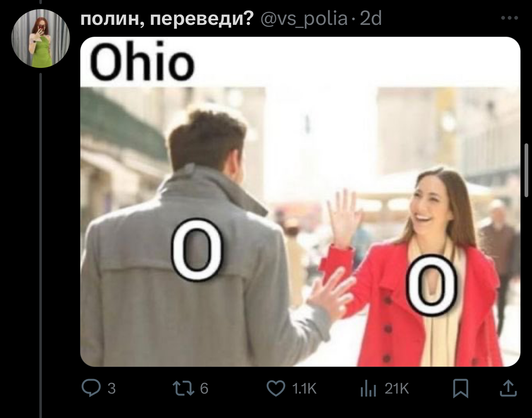Click the "1.1K" likes count
The image size is (532, 418).
304,389
